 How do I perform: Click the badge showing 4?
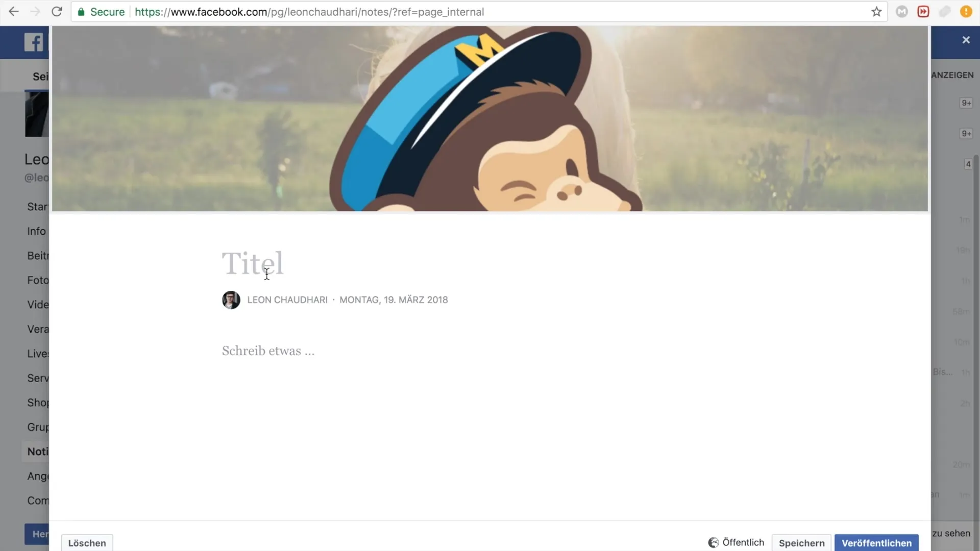pos(968,164)
